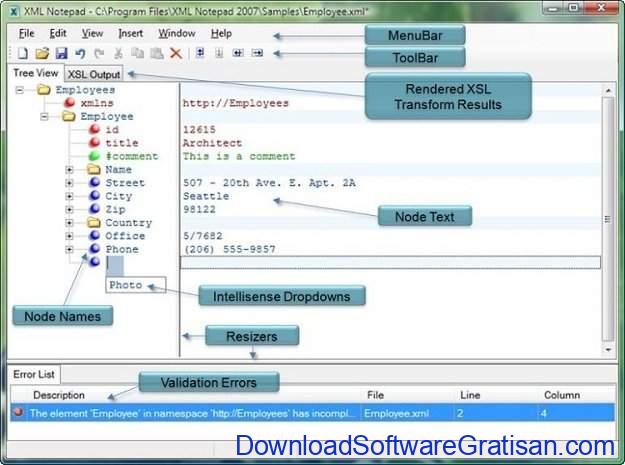This screenshot has height=465, width=625.
Task: Click the green #comment node icon
Action: point(94,155)
